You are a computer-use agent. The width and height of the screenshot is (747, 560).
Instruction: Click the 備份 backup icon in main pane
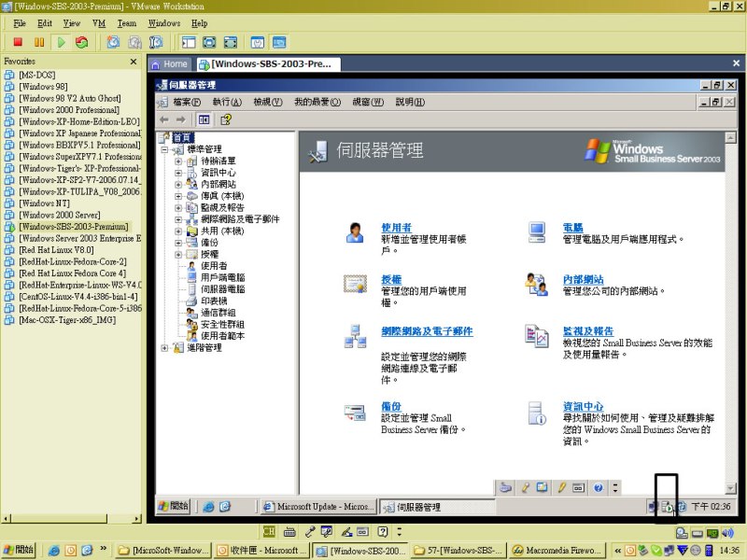click(355, 413)
